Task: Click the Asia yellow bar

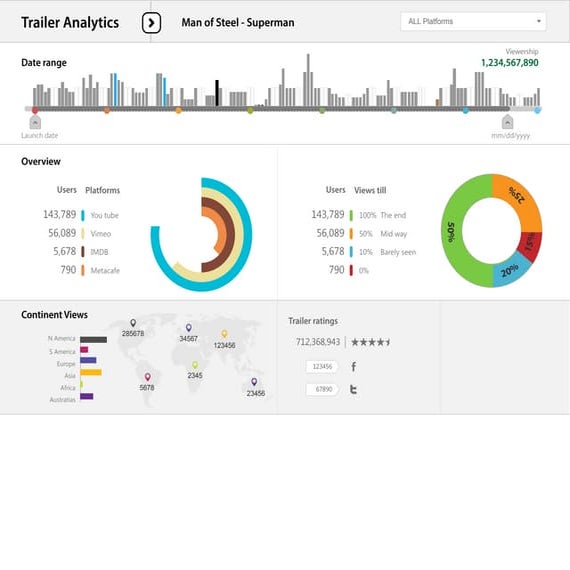Action: pos(91,372)
